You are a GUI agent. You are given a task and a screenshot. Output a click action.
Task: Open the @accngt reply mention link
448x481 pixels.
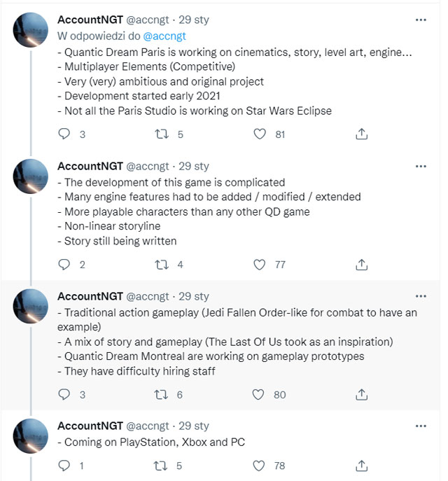coord(164,36)
